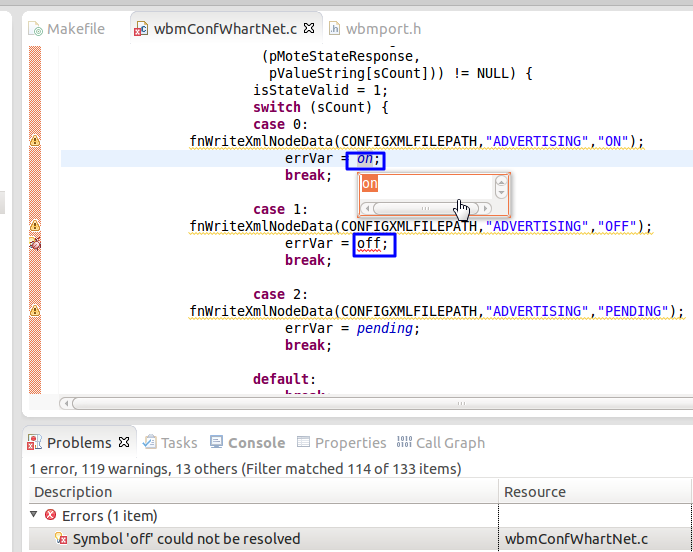The image size is (693, 552).
Task: Click the error bug marker beside errVar = off
Action: [35, 243]
